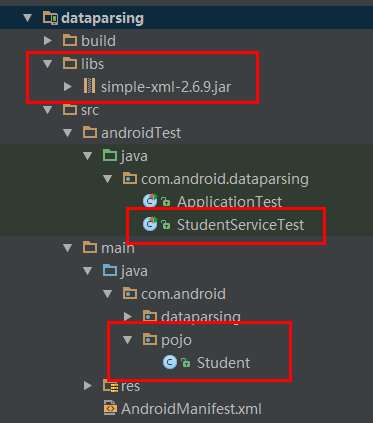
Task: Select the main folder label
Action: [x=118, y=248]
